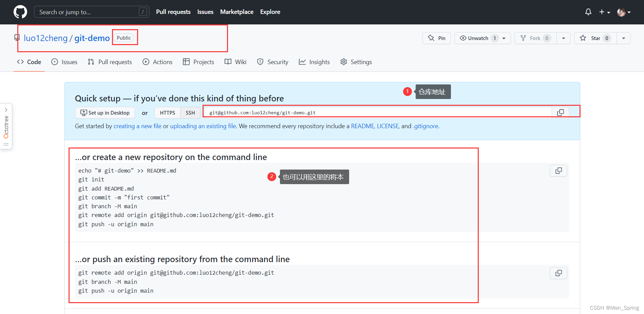Expand the Unwatch notification options arrow

tap(504, 38)
